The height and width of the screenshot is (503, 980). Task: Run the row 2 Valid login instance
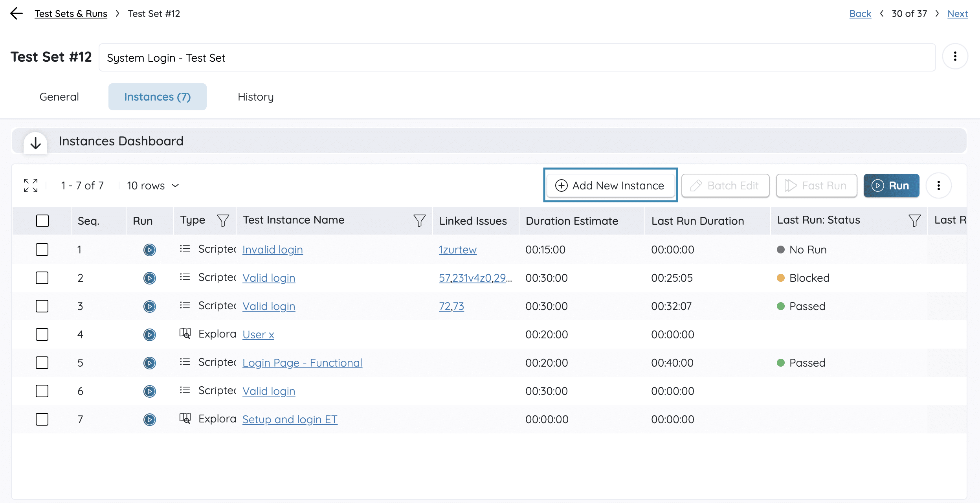pos(149,278)
